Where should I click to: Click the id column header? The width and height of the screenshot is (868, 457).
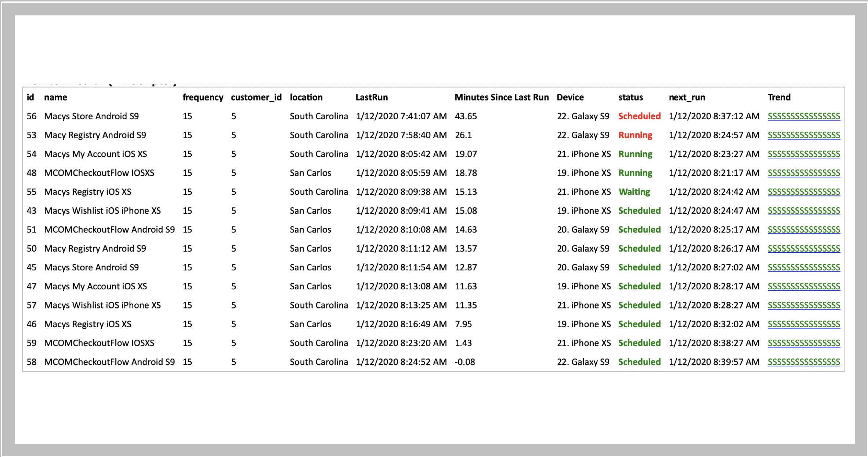[30, 97]
